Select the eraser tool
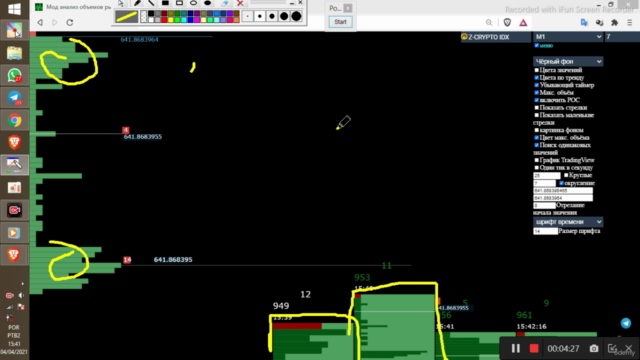The image size is (640, 360). pos(224,3)
